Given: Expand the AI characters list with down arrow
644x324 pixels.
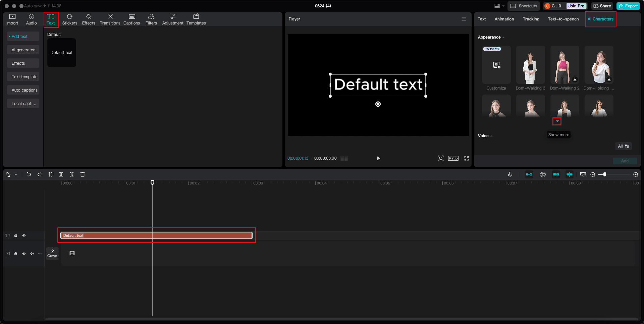Looking at the screenshot, I should (557, 121).
